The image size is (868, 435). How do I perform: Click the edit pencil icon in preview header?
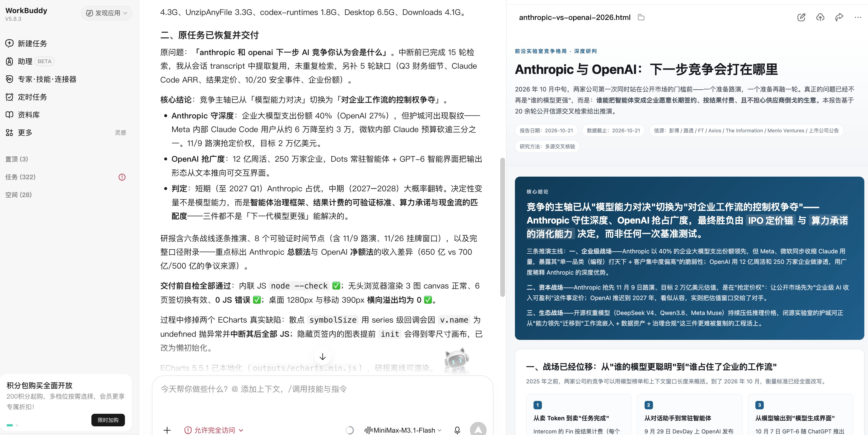coord(801,17)
